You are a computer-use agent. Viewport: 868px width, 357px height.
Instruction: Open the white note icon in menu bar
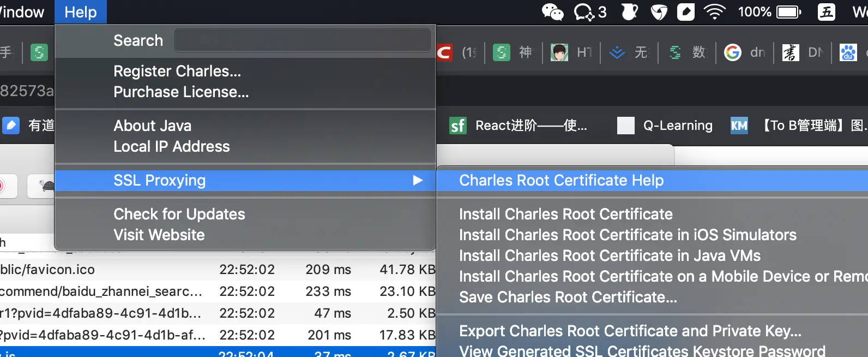(686, 12)
